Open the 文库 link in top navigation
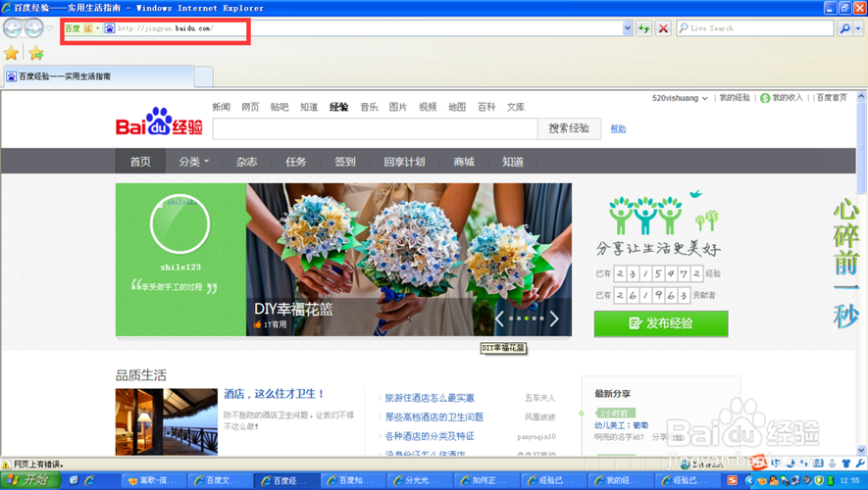This screenshot has height=490, width=868. pos(515,107)
